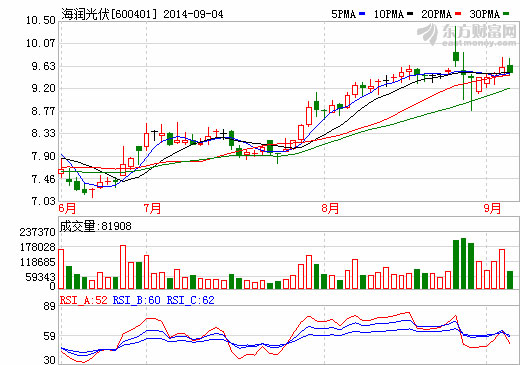This screenshot has height=365, width=520.
Task: Click the last green volume bar in September
Action: [x=510, y=280]
